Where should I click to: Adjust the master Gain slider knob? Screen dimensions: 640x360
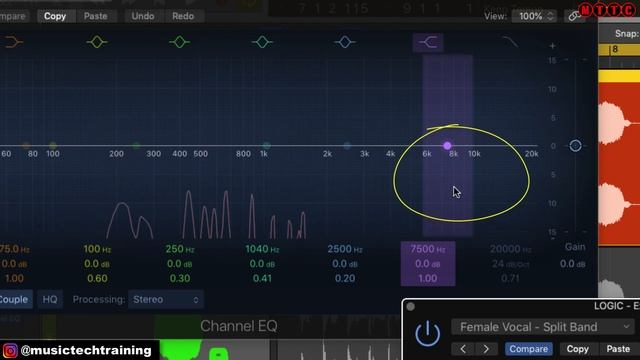coord(575,145)
